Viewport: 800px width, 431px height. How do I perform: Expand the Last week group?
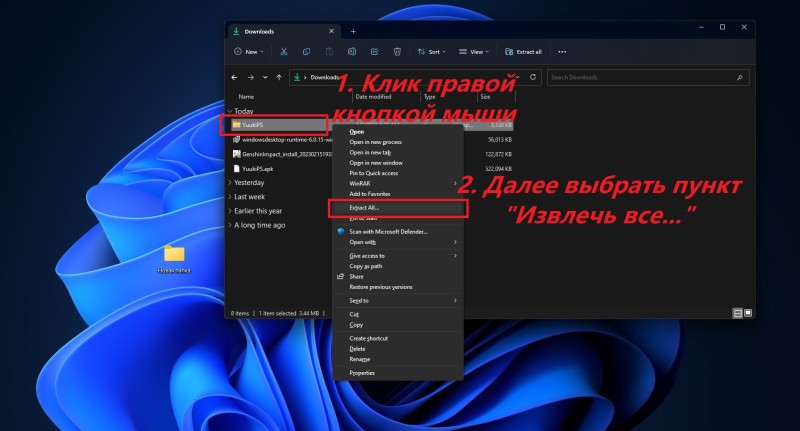(249, 197)
